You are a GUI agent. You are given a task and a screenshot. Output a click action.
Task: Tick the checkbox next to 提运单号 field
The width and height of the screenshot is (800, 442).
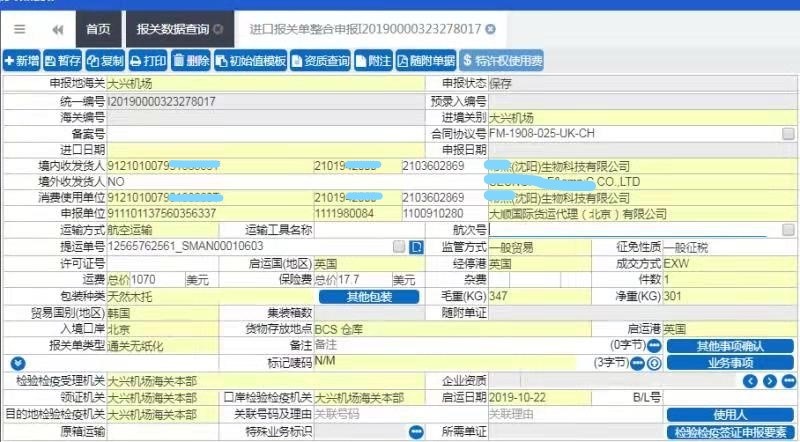click(400, 246)
